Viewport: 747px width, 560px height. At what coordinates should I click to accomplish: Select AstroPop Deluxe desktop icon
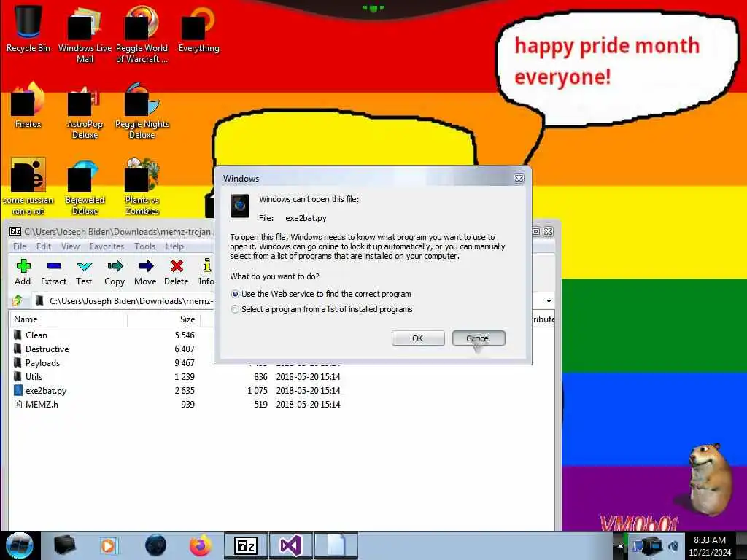(x=85, y=111)
